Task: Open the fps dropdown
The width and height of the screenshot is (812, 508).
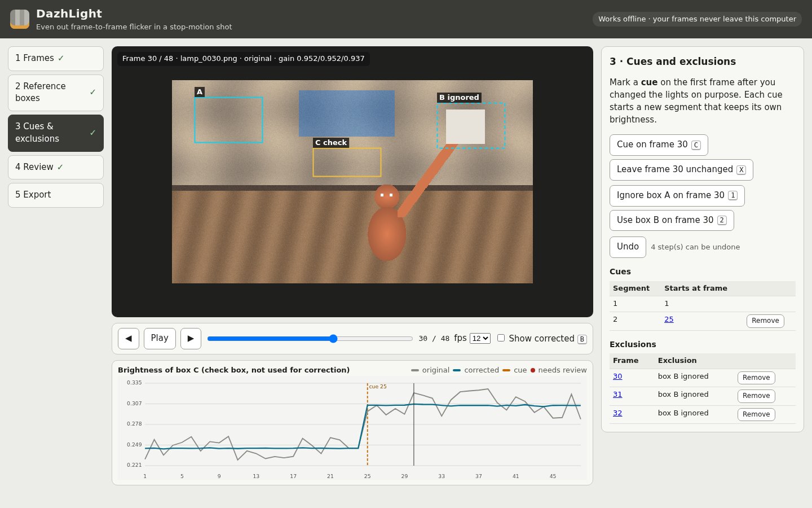Action: click(480, 338)
